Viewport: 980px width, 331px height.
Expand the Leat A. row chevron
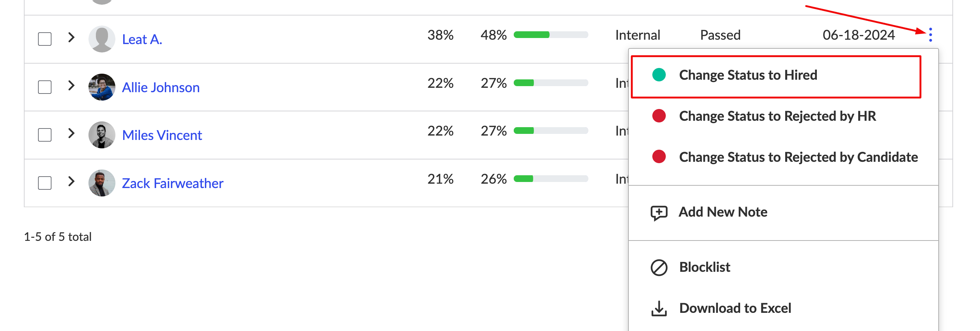[71, 37]
